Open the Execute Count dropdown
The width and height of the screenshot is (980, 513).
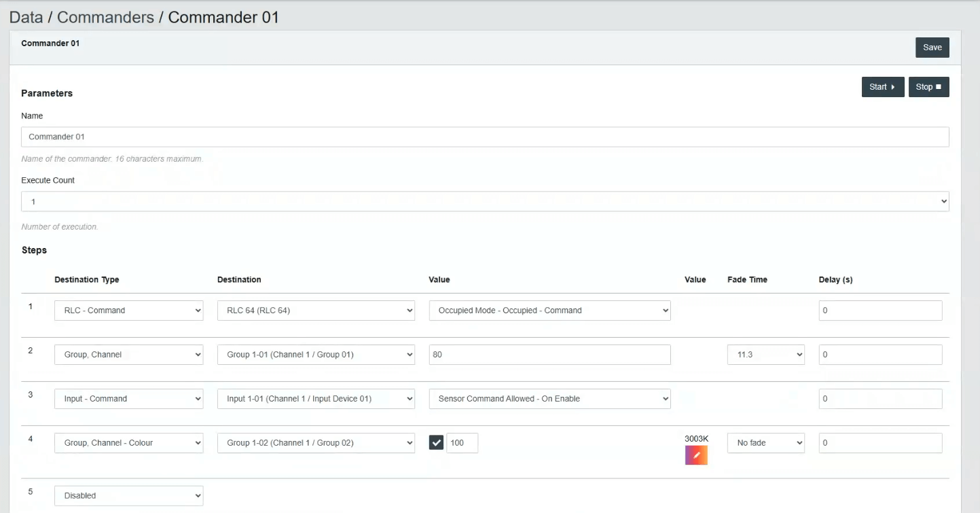click(485, 202)
